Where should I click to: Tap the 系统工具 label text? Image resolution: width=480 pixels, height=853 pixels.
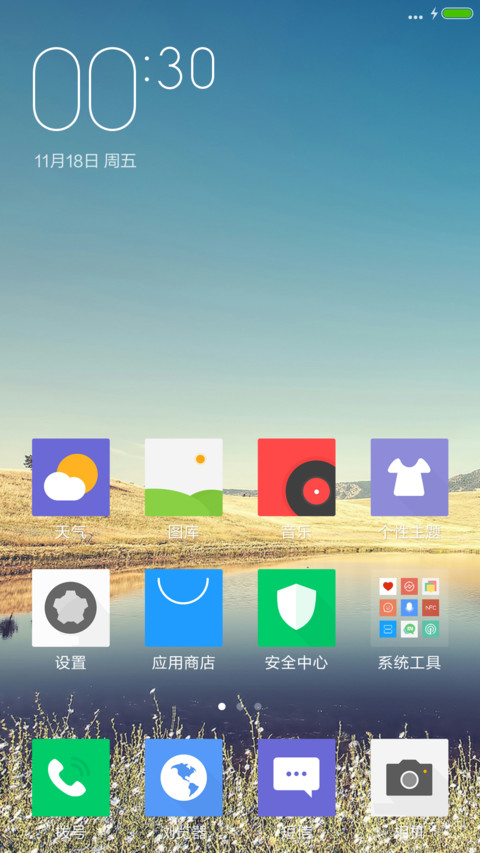click(x=409, y=663)
